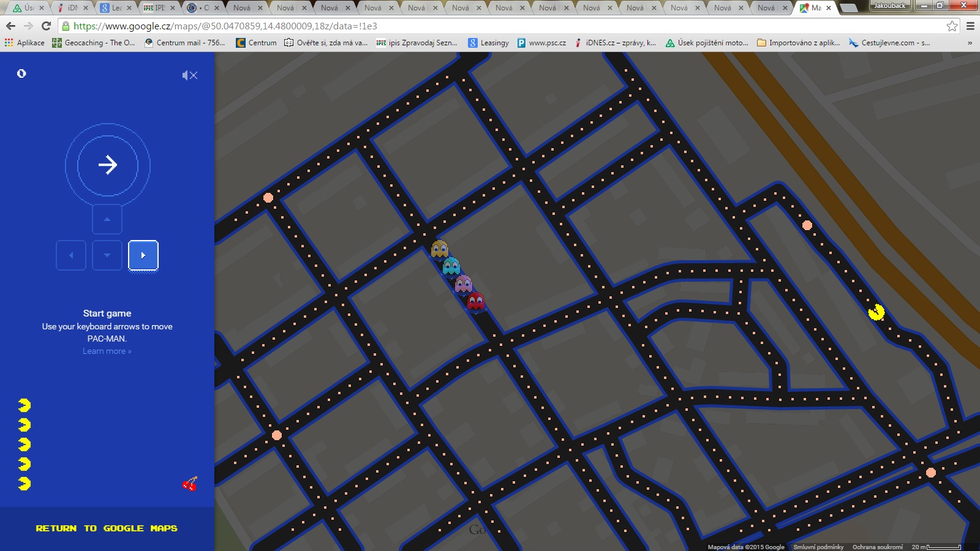Open Aplikace apps shortcut
The height and width of the screenshot is (551, 980).
click(24, 43)
